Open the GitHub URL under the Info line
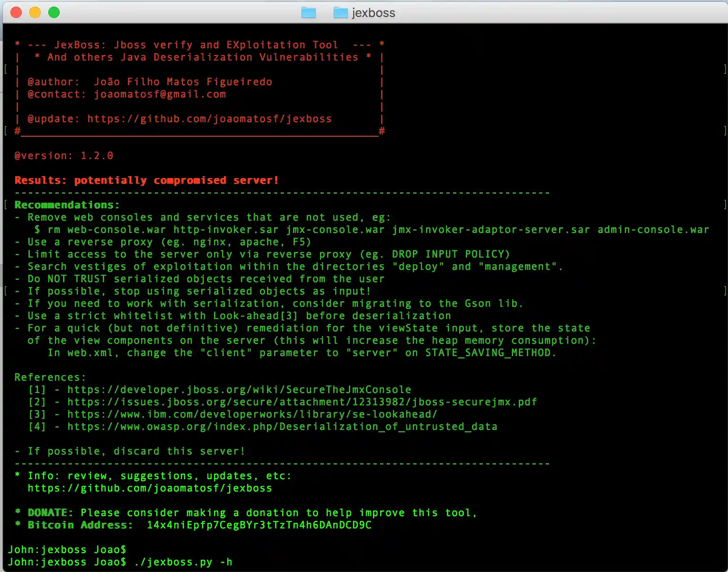 (x=150, y=488)
